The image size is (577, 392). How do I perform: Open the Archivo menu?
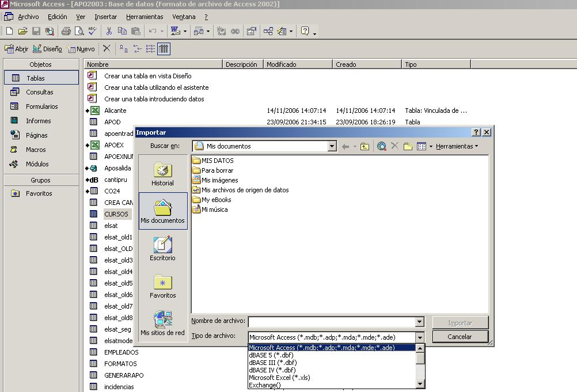(28, 17)
